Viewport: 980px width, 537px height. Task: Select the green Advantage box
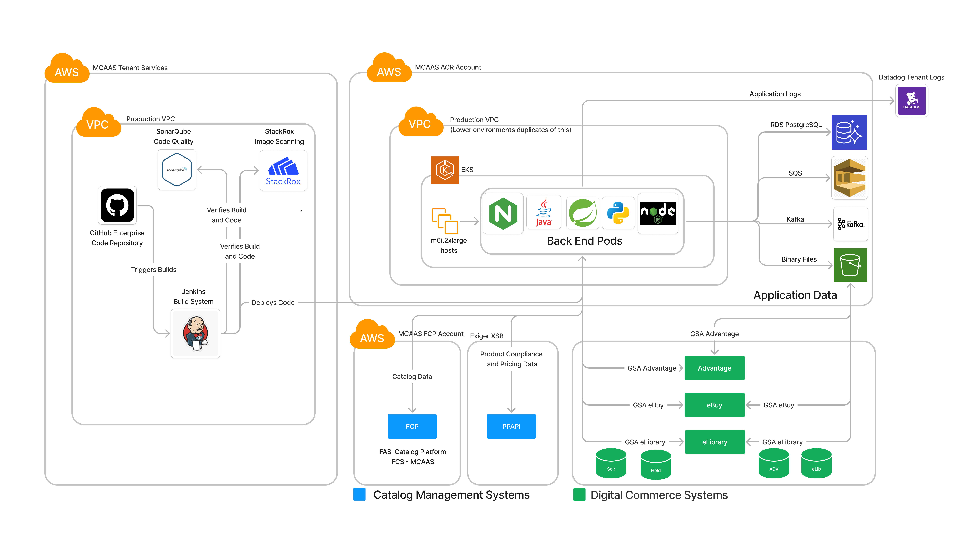click(x=714, y=368)
